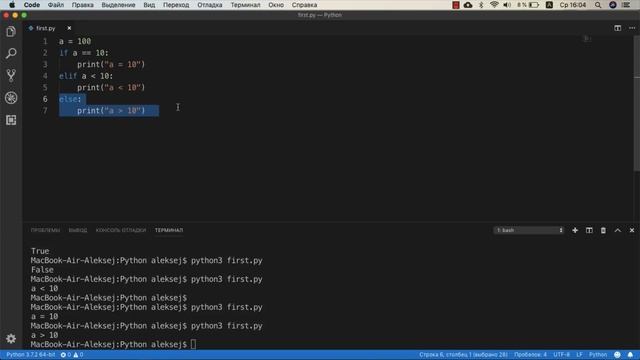Maximize the panel with up chevron
Screen dimensions: 640x360
(x=618, y=230)
